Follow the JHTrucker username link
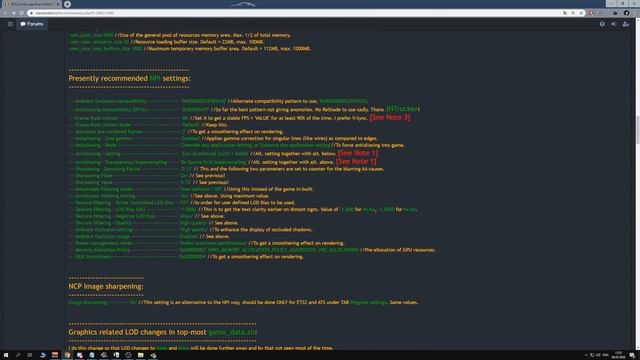The width and height of the screenshot is (640, 360). [402, 109]
